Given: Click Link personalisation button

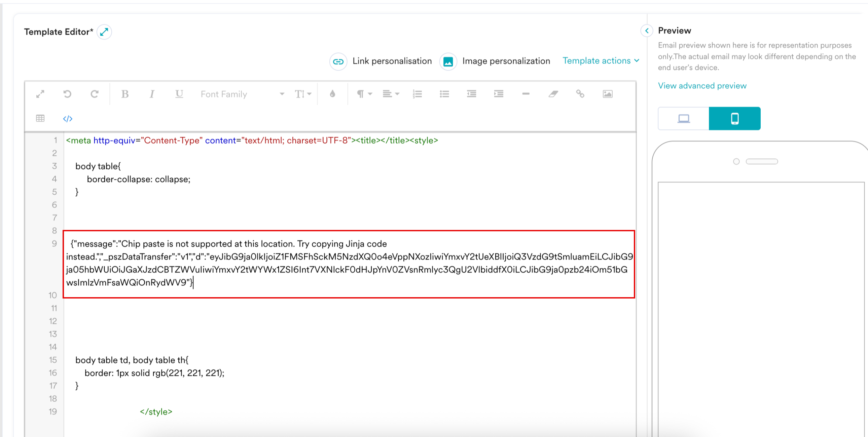Looking at the screenshot, I should pyautogui.click(x=381, y=61).
